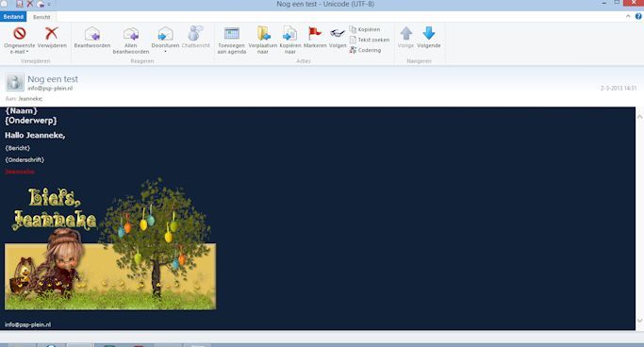Click the message scrollbar down arrow

coord(639,321)
